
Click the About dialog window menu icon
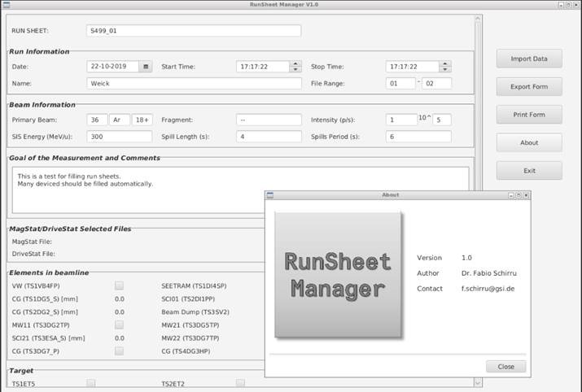(272, 195)
